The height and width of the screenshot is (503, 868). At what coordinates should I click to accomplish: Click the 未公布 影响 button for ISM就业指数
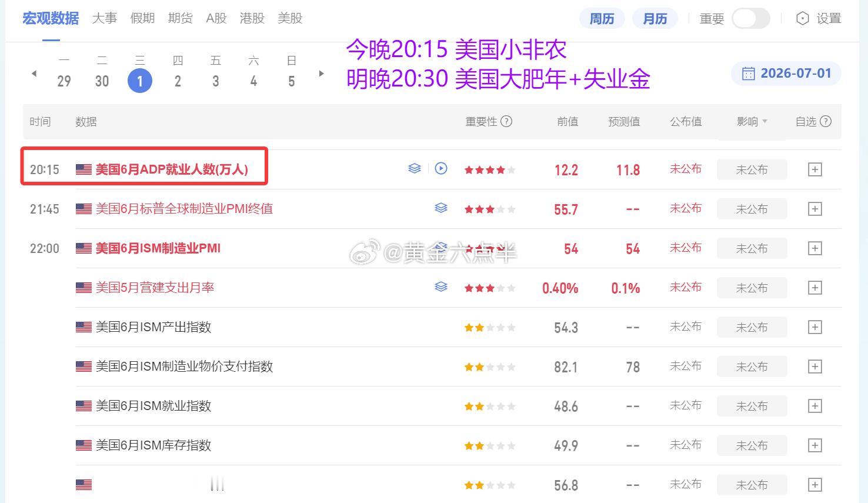click(x=752, y=406)
